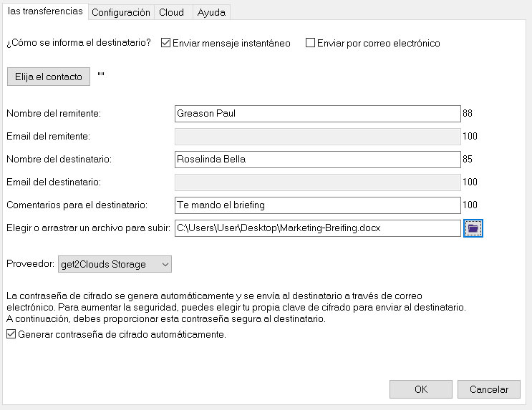Enable 'Enviar por correo electrónico' checkbox

point(311,43)
